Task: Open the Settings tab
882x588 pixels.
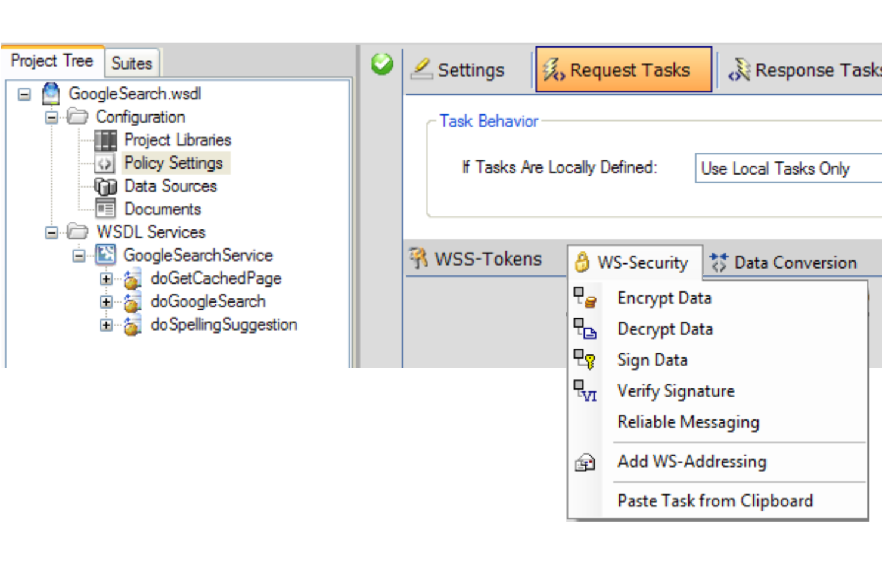Action: pyautogui.click(x=458, y=70)
